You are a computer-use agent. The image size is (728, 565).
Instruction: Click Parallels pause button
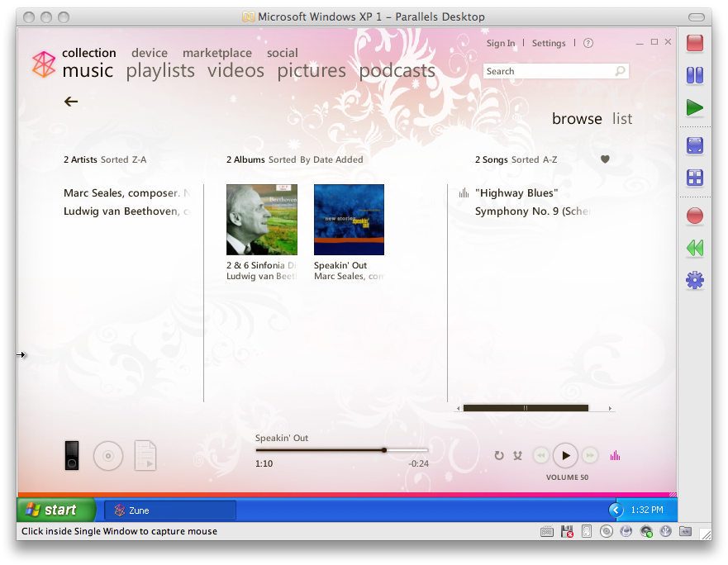pyautogui.click(x=695, y=75)
